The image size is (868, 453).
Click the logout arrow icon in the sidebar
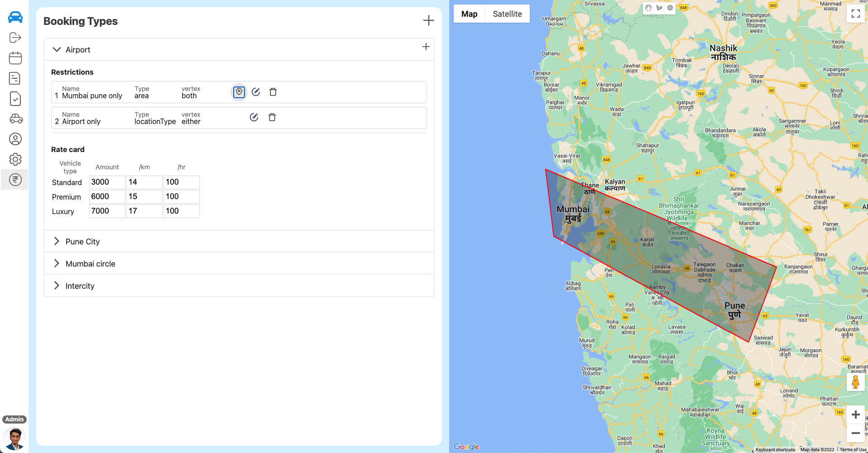pyautogui.click(x=15, y=38)
